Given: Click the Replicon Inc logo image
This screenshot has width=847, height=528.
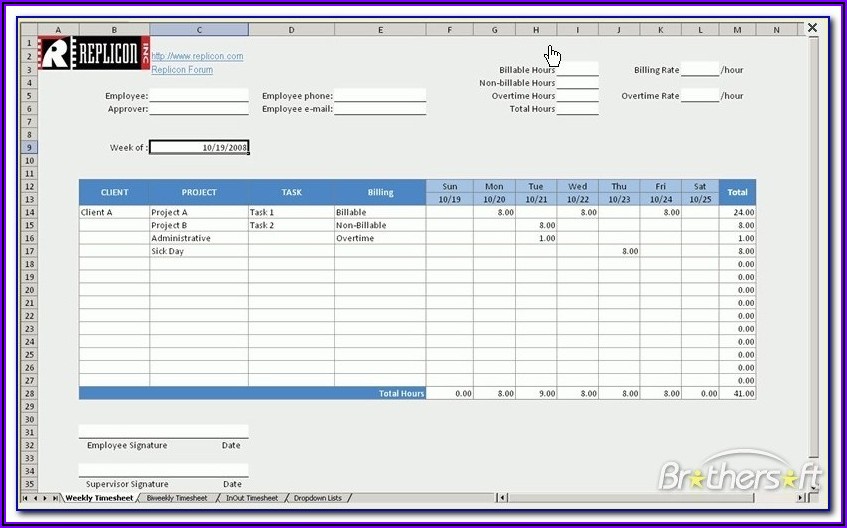Looking at the screenshot, I should coord(92,54).
